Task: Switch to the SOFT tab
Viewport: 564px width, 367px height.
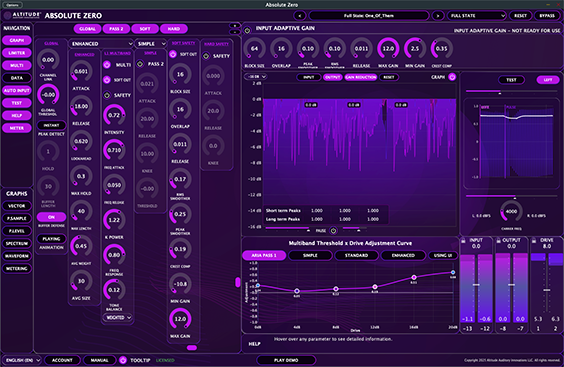Action: pyautogui.click(x=145, y=29)
